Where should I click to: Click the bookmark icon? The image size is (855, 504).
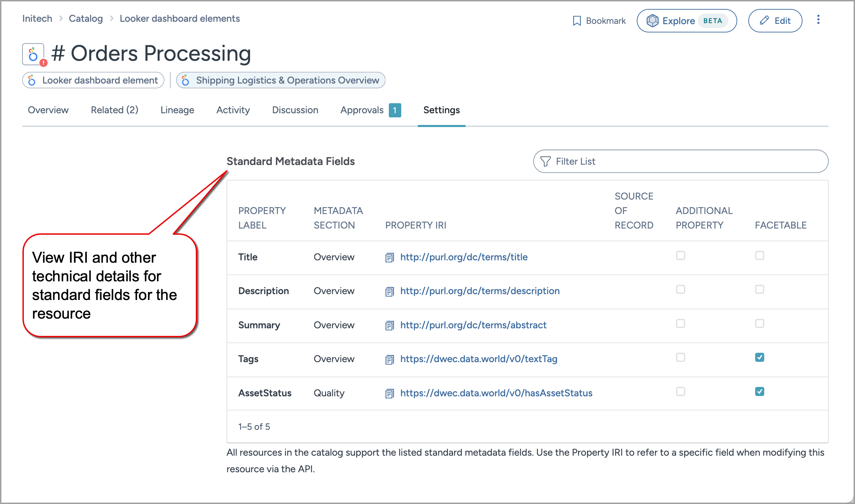tap(577, 21)
